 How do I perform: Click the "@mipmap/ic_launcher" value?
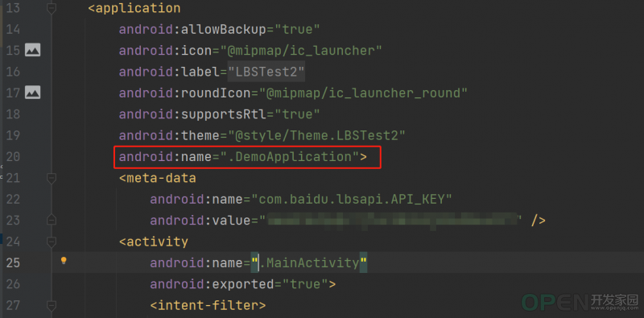[301, 51]
